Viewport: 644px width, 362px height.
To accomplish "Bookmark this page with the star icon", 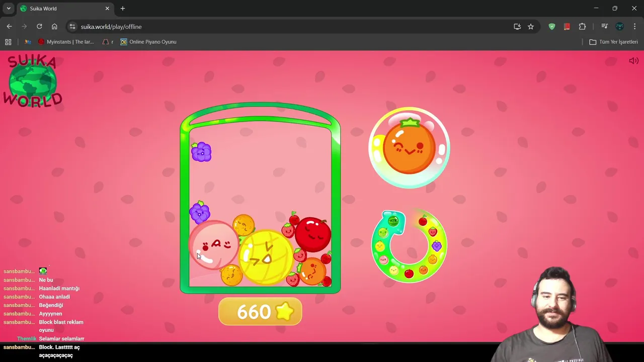I will [531, 27].
